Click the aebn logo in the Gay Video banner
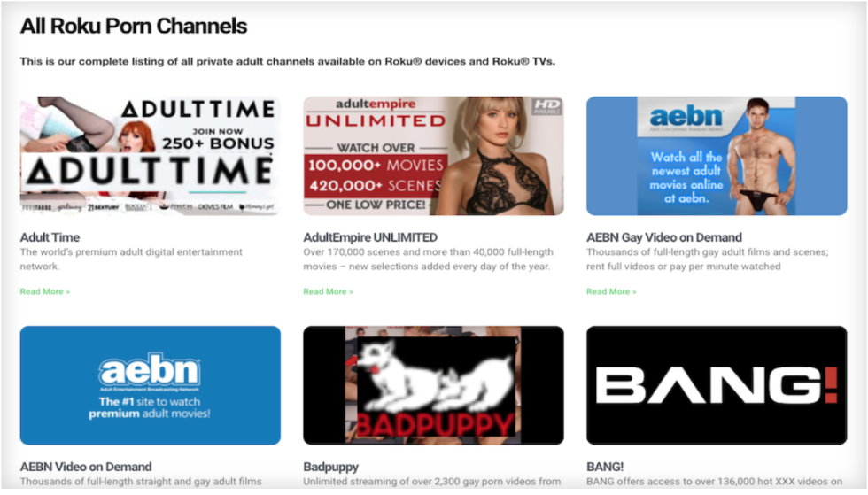This screenshot has height=495, width=868. (x=686, y=119)
